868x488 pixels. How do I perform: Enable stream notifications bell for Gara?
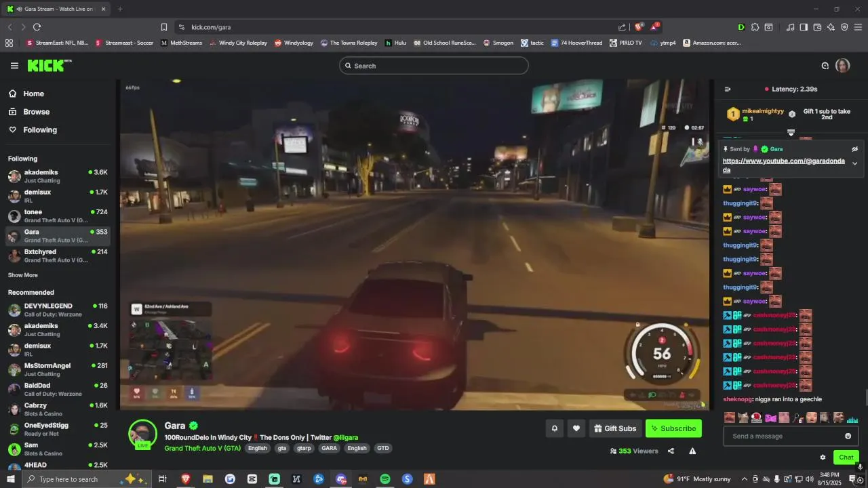pyautogui.click(x=555, y=428)
